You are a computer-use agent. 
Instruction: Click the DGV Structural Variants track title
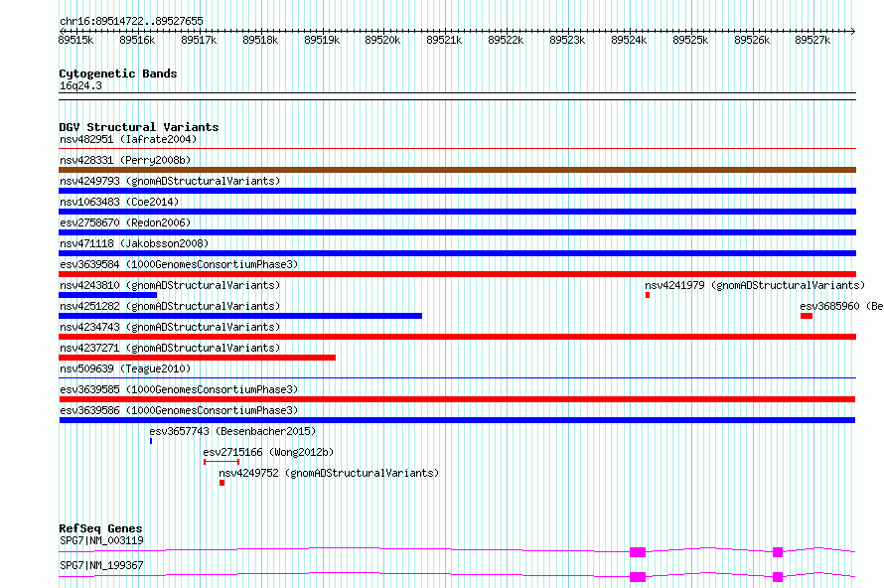(x=139, y=127)
